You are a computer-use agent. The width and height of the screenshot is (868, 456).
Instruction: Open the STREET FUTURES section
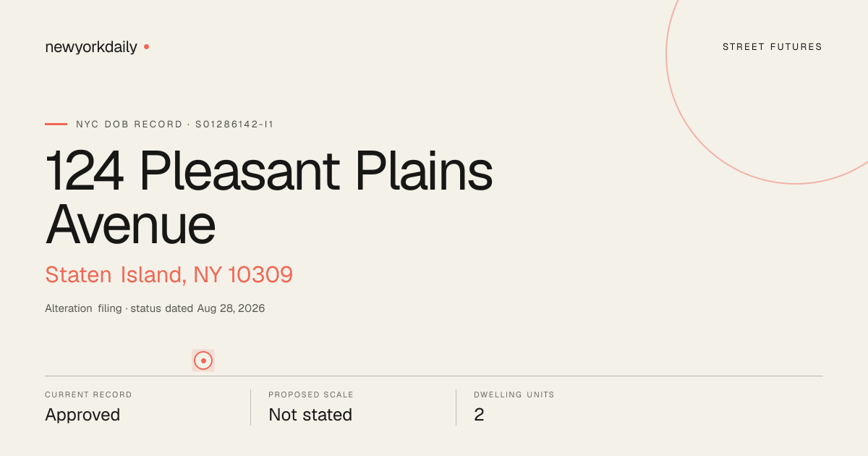pos(773,47)
